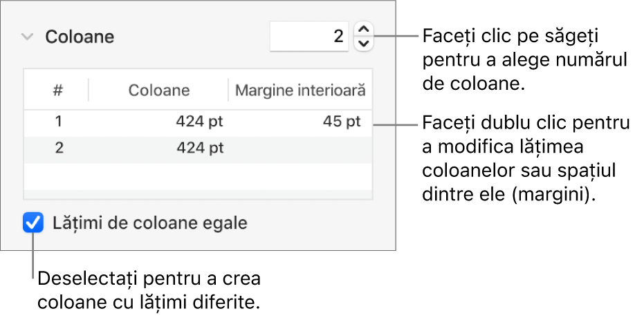Click the empty gutter cell in row 2
The width and height of the screenshot is (644, 320).
(300, 147)
